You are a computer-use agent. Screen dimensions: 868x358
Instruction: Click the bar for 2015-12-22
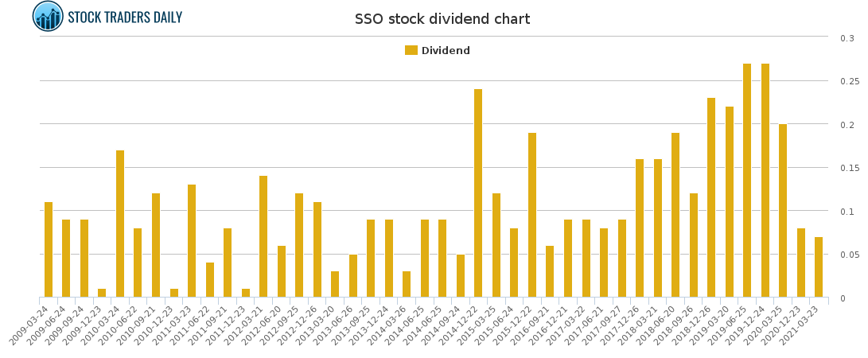tap(532, 216)
